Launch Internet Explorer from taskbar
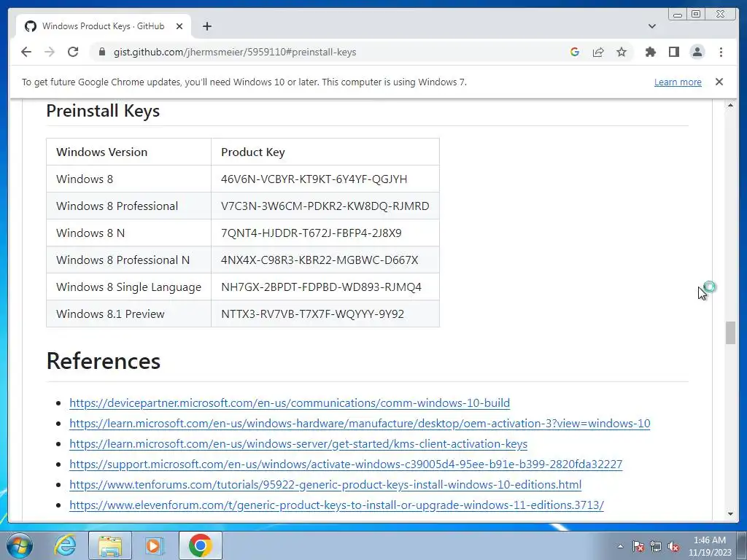Image resolution: width=747 pixels, height=560 pixels. (65, 545)
